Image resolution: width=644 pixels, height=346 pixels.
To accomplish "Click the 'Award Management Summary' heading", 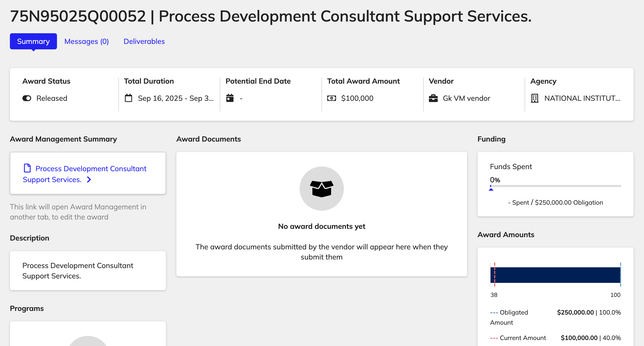I will [x=63, y=139].
